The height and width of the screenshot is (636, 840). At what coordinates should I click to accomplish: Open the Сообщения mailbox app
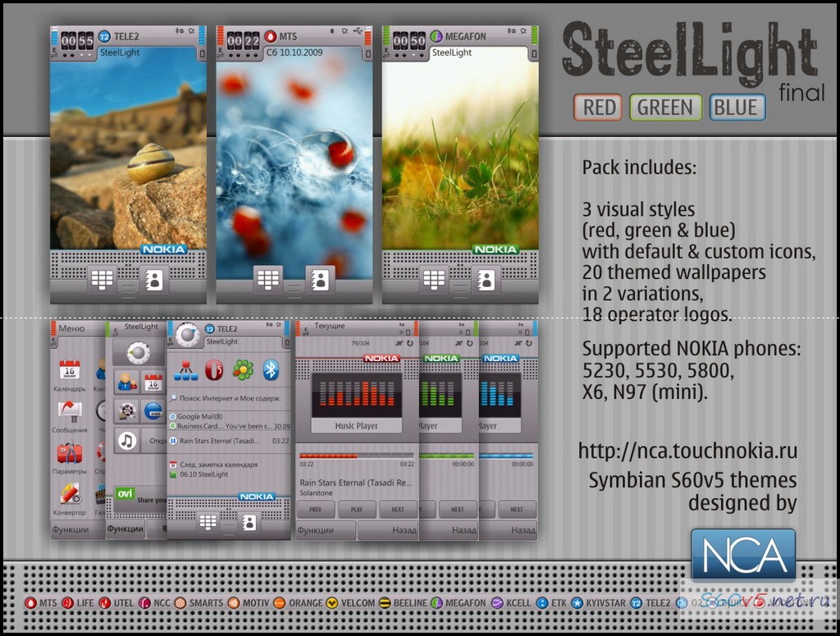click(x=70, y=411)
